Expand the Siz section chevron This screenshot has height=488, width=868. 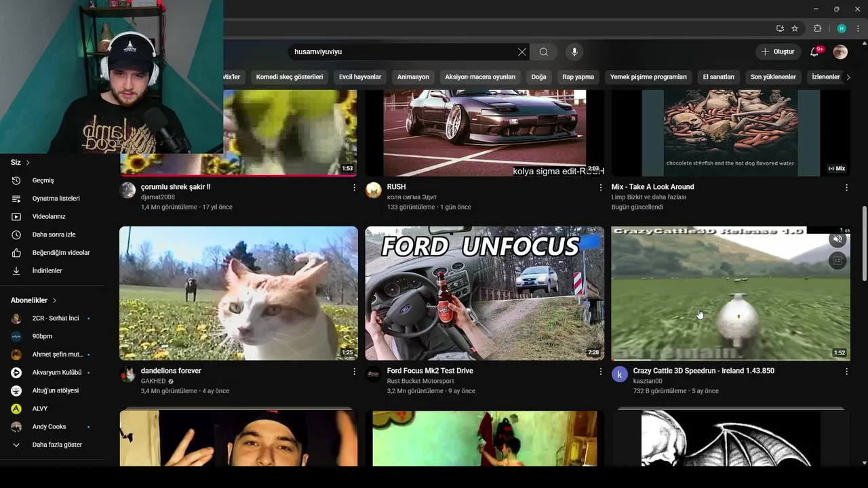click(28, 163)
